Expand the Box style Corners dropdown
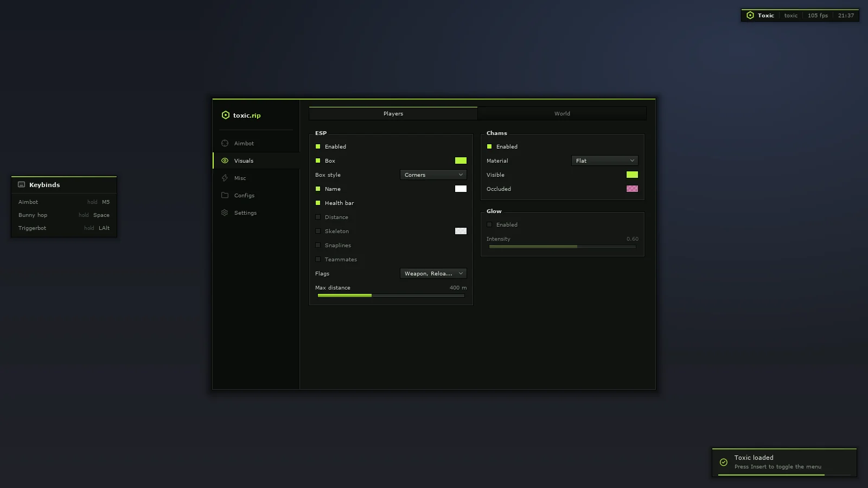This screenshot has height=488, width=868. click(433, 175)
